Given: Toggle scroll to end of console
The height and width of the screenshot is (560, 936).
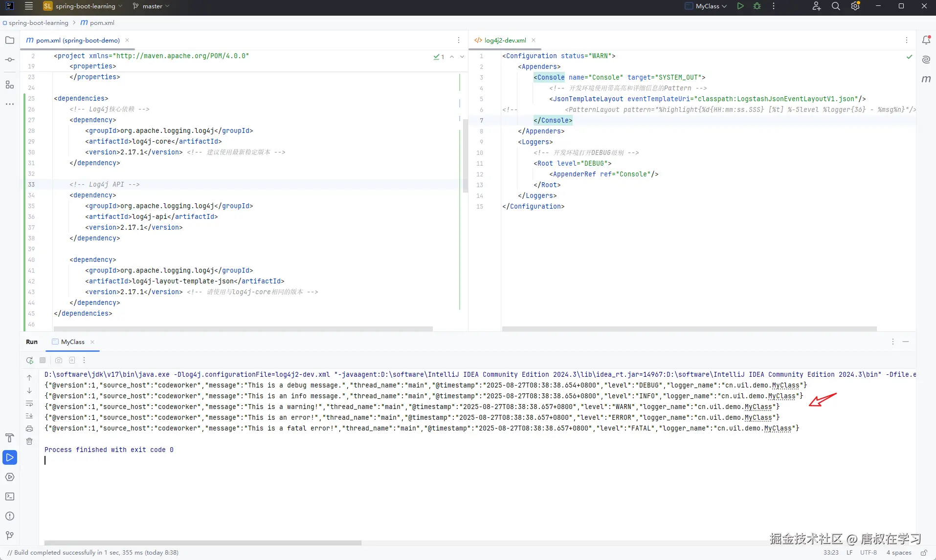Looking at the screenshot, I should coord(29,416).
